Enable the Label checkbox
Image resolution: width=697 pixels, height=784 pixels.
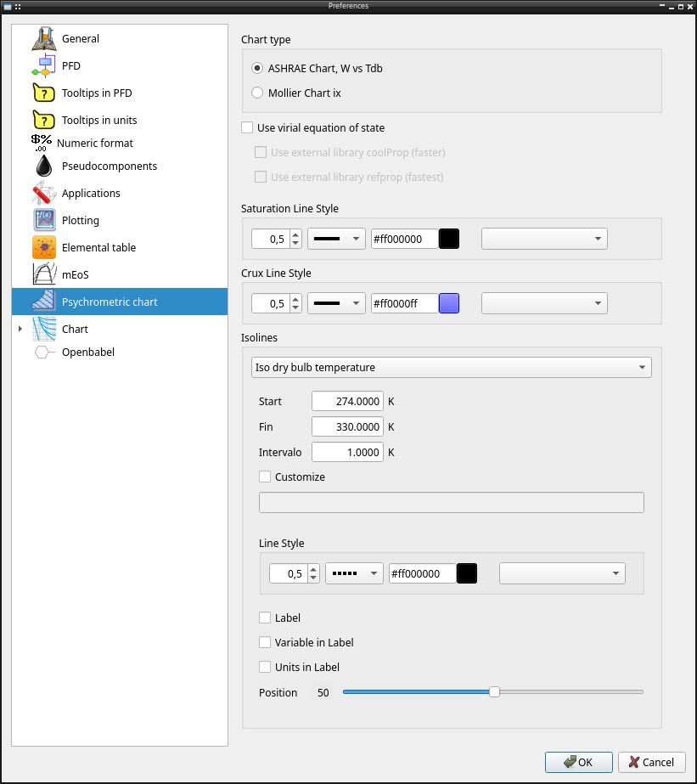265,618
